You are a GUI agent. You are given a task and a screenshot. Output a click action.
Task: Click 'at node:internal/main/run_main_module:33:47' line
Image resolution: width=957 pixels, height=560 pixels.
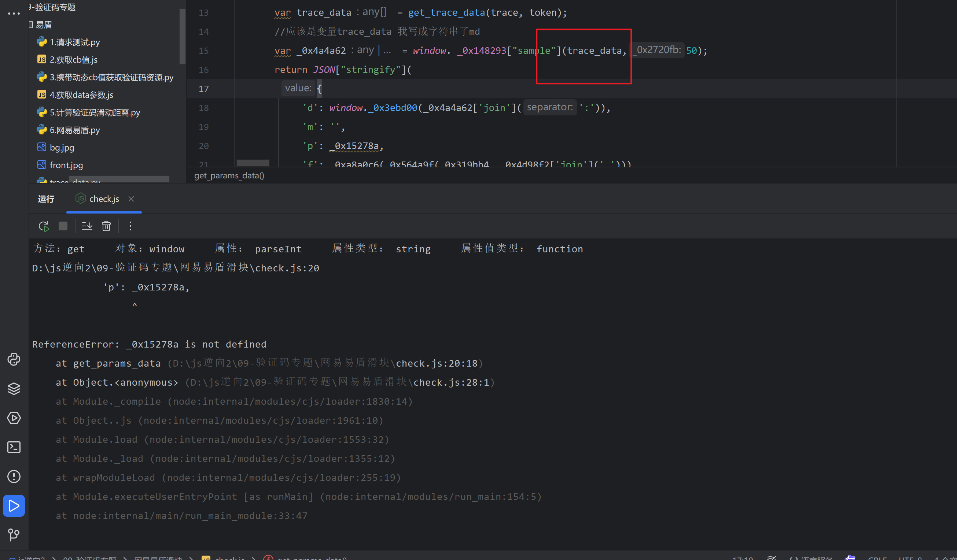[x=181, y=516]
